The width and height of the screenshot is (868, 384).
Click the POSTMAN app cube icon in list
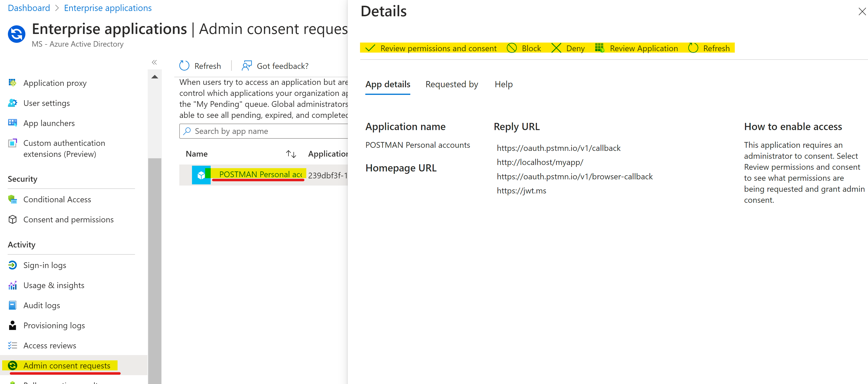(x=201, y=175)
